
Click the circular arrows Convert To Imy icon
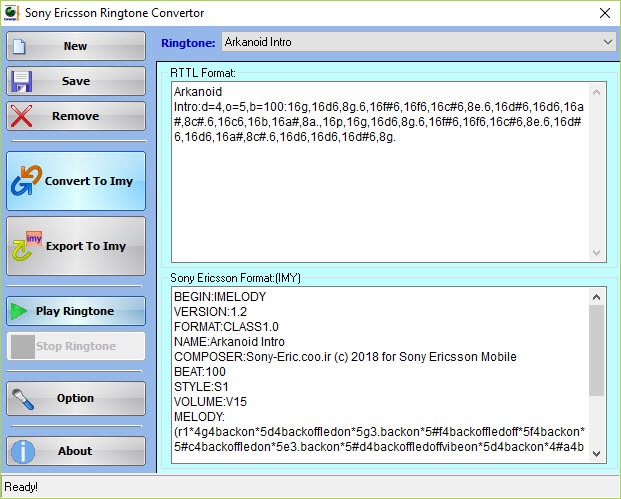27,181
